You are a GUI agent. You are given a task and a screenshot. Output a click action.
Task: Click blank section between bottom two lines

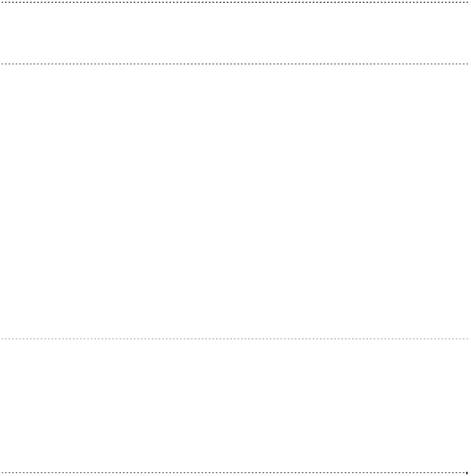[x=235, y=406]
